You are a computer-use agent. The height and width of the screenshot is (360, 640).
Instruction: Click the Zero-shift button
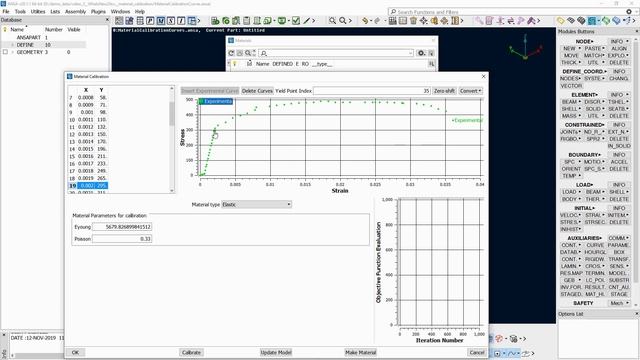click(x=444, y=91)
